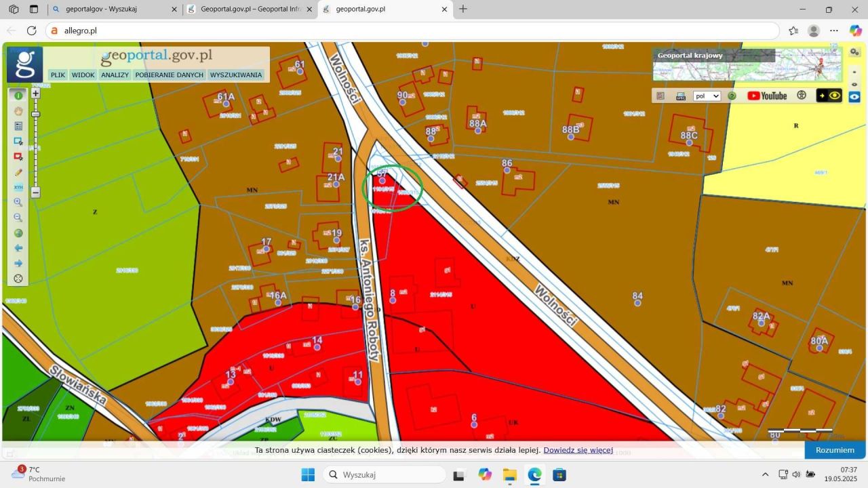Expand the WYSZUKIWANIA menu
The width and height of the screenshot is (868, 488).
click(235, 75)
